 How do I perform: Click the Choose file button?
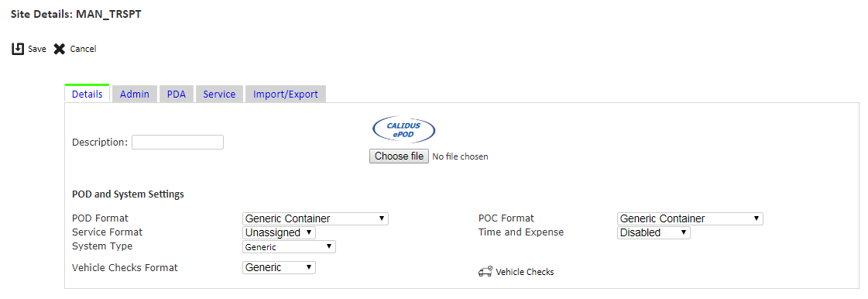point(399,156)
